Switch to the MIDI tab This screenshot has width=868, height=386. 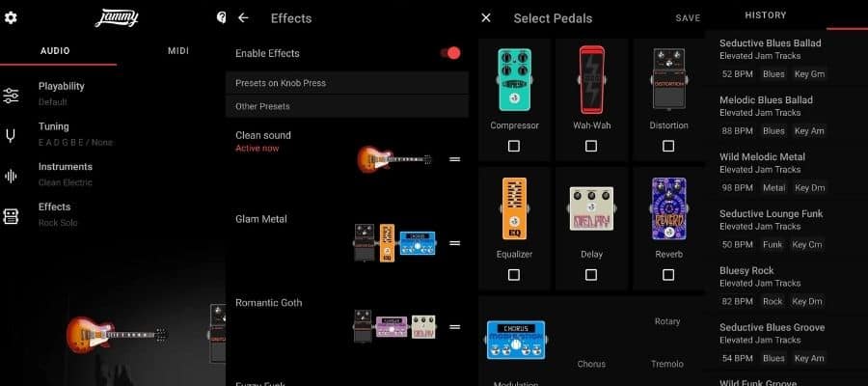pos(178,51)
